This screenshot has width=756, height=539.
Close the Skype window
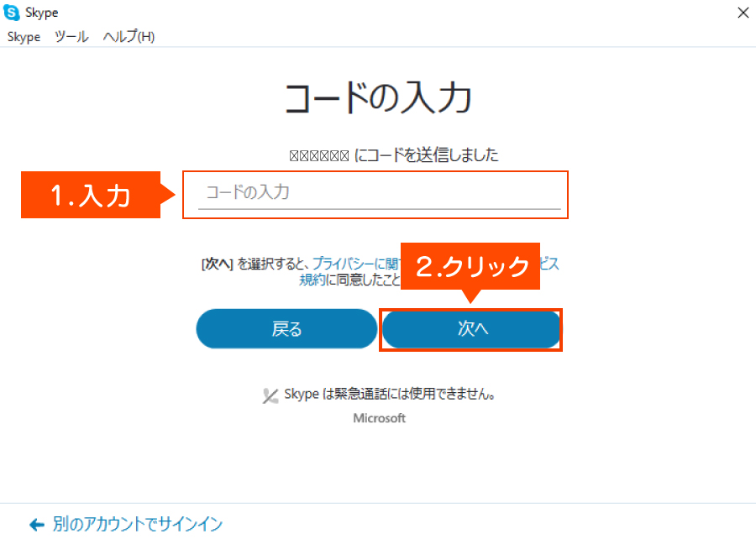743,13
